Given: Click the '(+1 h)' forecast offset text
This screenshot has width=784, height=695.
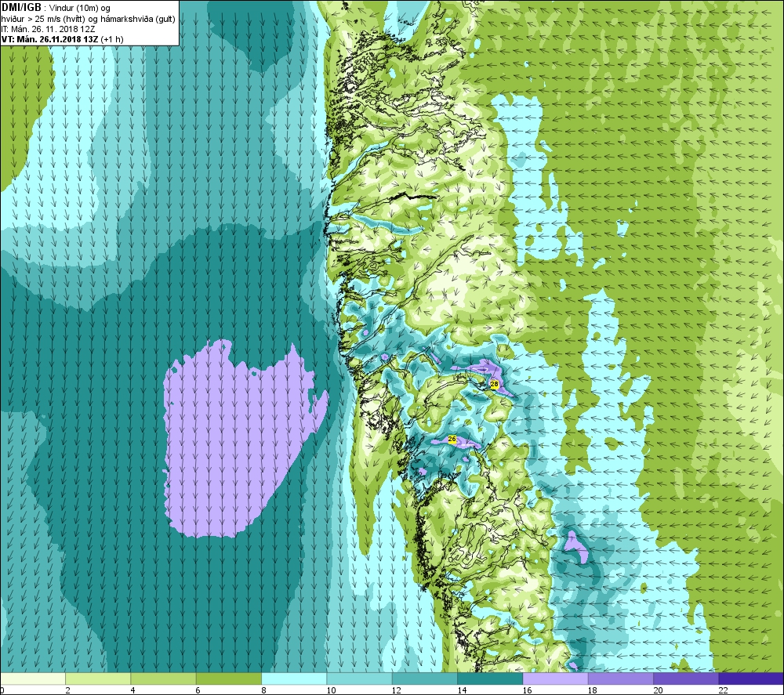Looking at the screenshot, I should pyautogui.click(x=112, y=39).
